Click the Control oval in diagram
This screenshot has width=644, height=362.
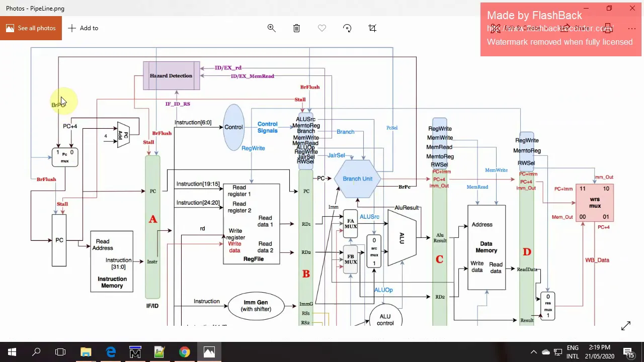click(233, 127)
